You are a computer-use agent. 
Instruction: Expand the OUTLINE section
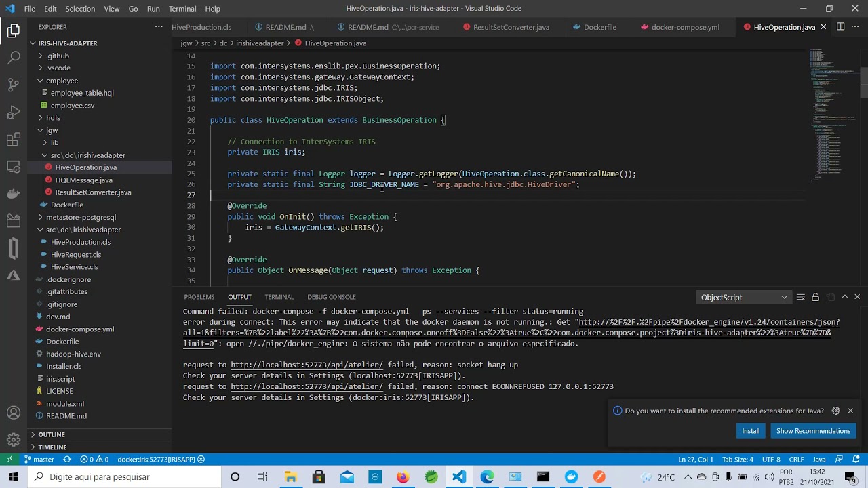coord(52,434)
